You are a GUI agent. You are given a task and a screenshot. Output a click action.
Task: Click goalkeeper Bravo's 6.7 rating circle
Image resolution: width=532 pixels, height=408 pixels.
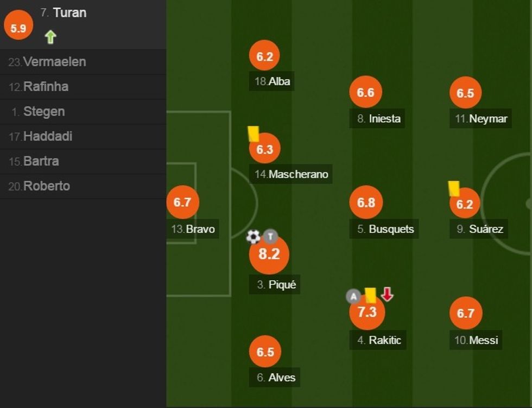[183, 202]
